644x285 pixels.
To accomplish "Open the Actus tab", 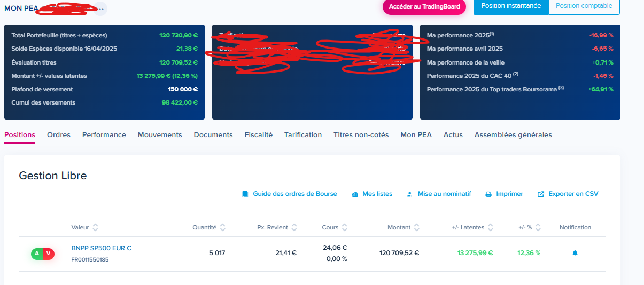I will tap(453, 135).
